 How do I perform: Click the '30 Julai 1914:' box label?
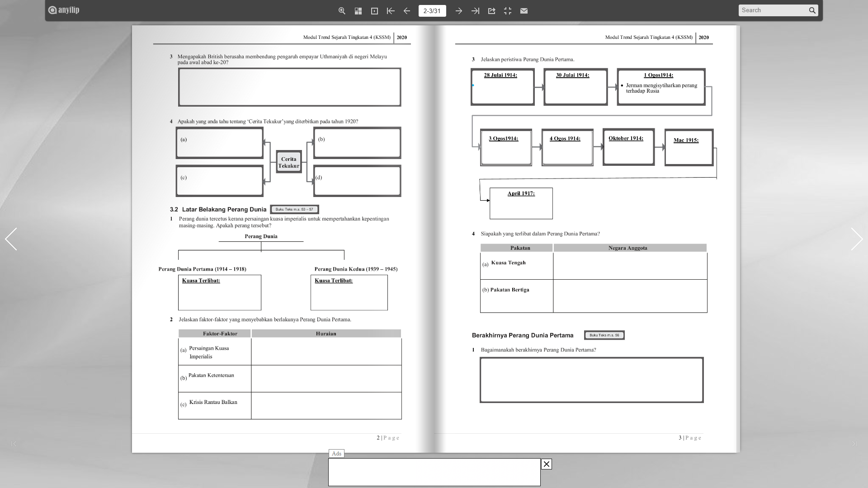(572, 75)
